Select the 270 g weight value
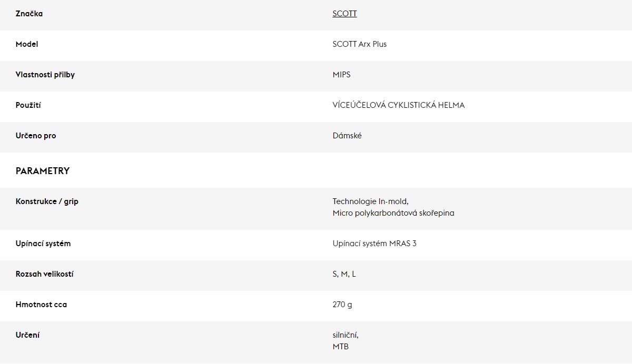 [342, 305]
